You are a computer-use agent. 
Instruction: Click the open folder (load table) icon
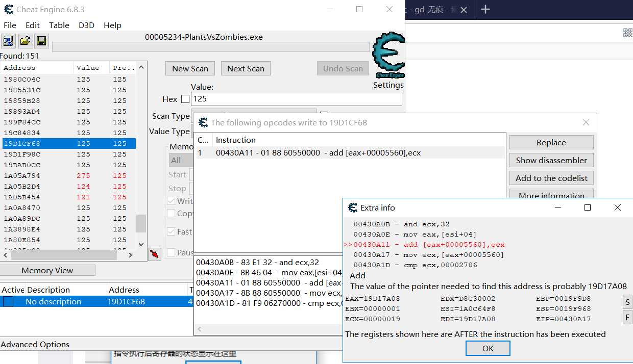click(x=25, y=41)
